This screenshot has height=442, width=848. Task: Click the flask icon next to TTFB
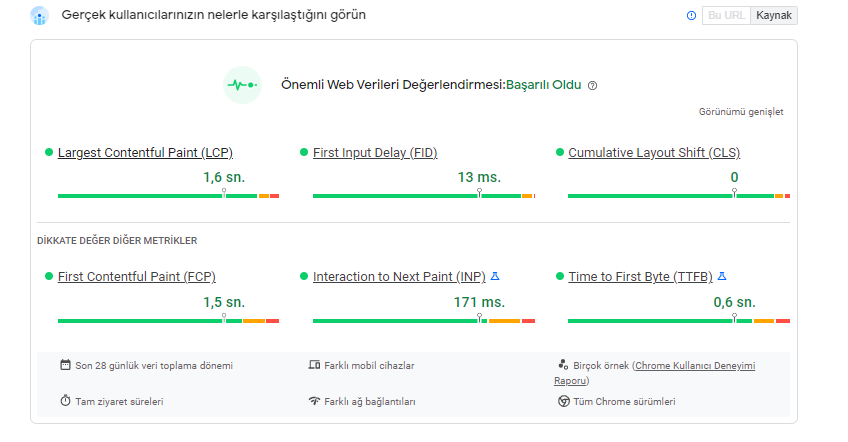pos(722,276)
